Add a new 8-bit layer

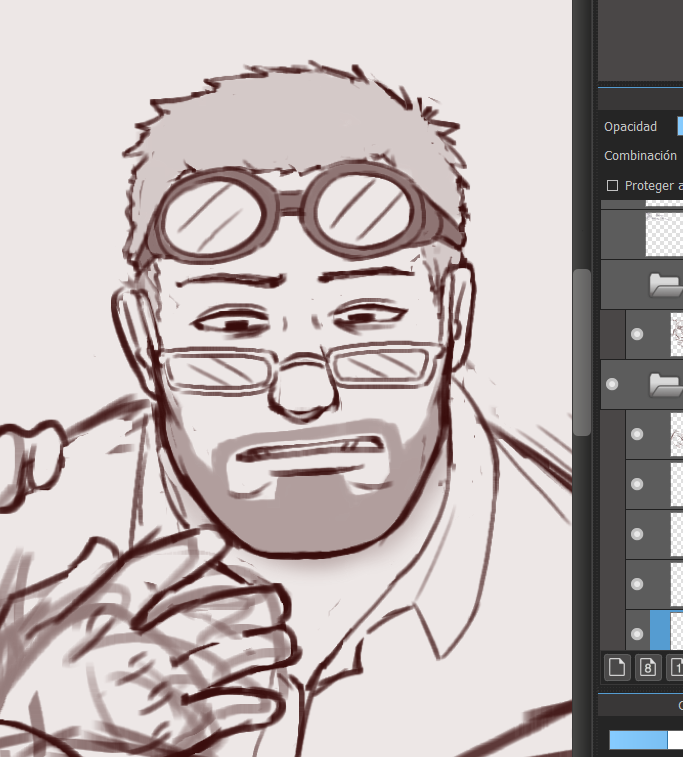tap(647, 668)
